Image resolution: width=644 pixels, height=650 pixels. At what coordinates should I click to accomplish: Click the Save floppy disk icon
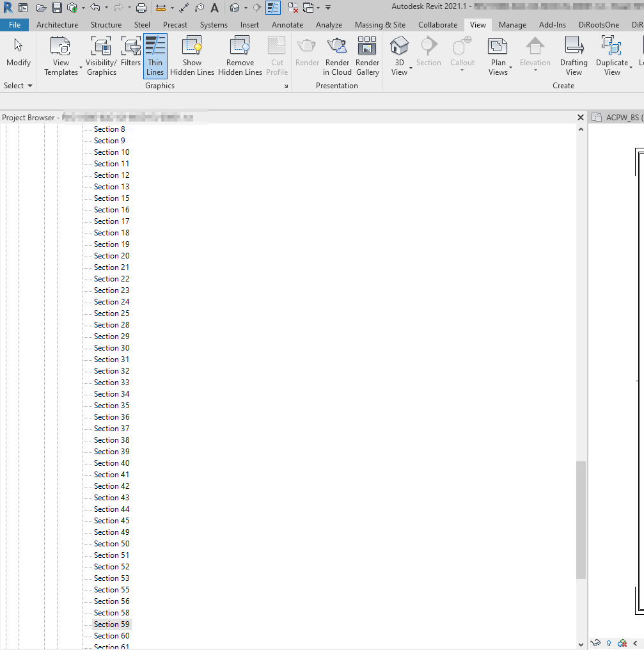(x=57, y=8)
